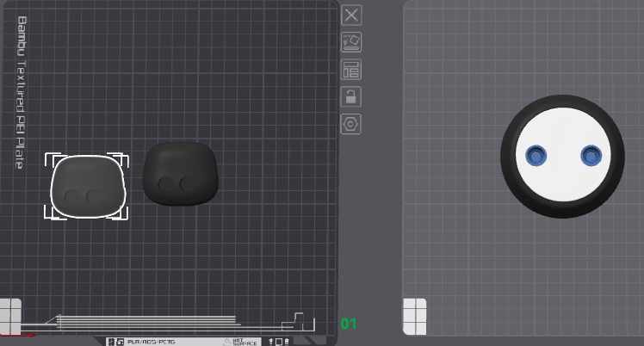Click the left blue hole of the round object
644x346 pixels.
[x=536, y=156]
